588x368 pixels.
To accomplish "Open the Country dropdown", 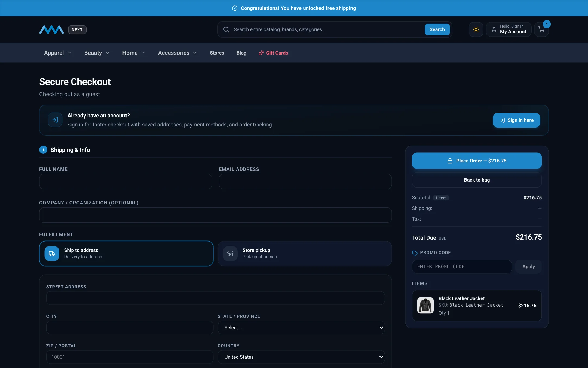I will coord(301,357).
